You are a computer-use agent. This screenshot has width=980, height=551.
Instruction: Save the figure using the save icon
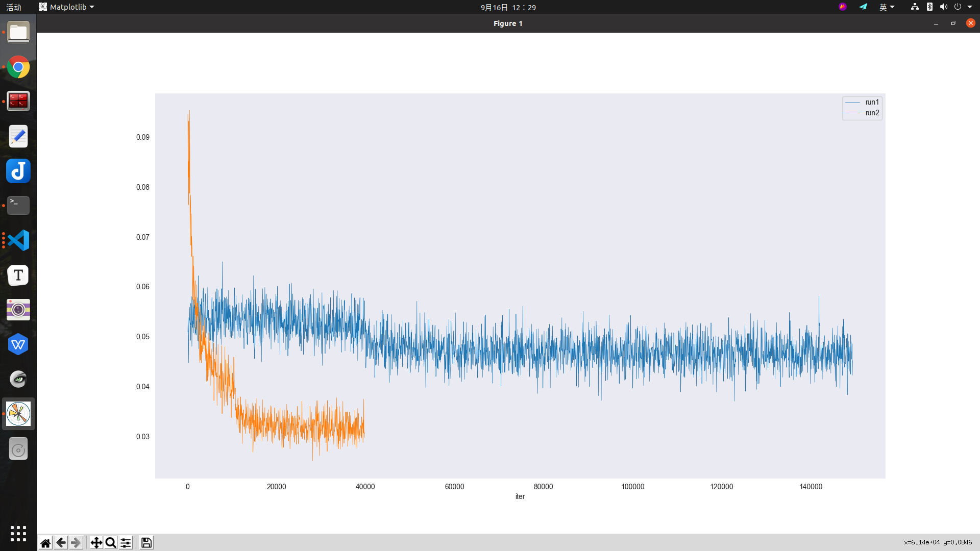coord(146,542)
